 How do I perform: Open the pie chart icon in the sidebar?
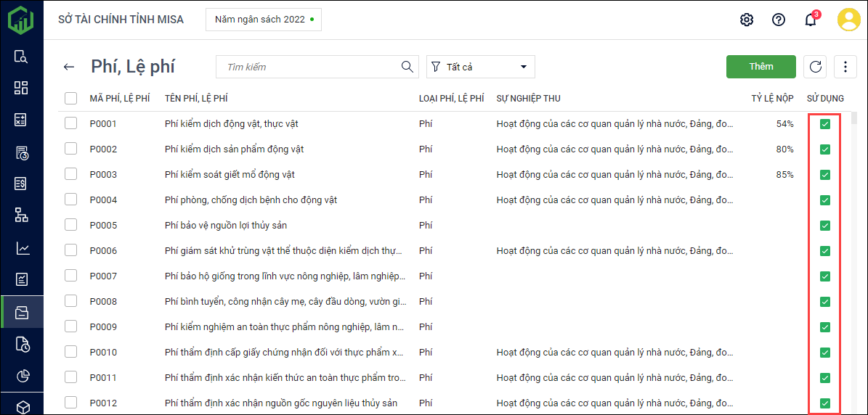pos(22,376)
